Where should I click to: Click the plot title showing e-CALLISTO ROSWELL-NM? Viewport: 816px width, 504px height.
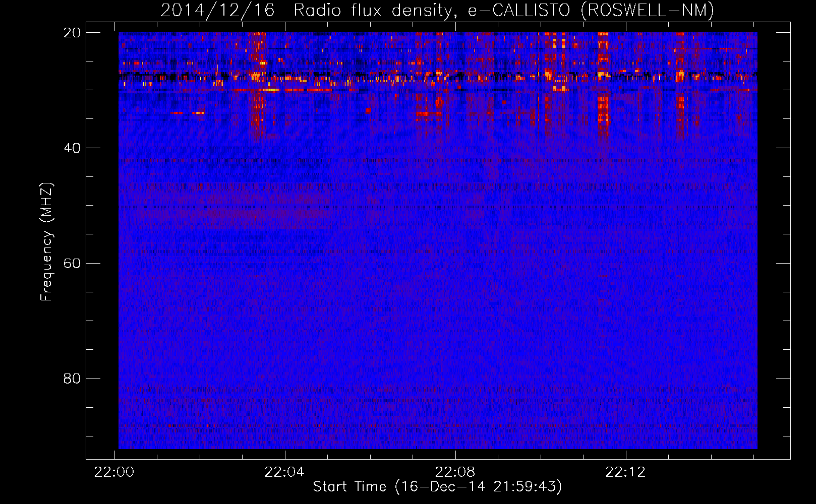[437, 10]
